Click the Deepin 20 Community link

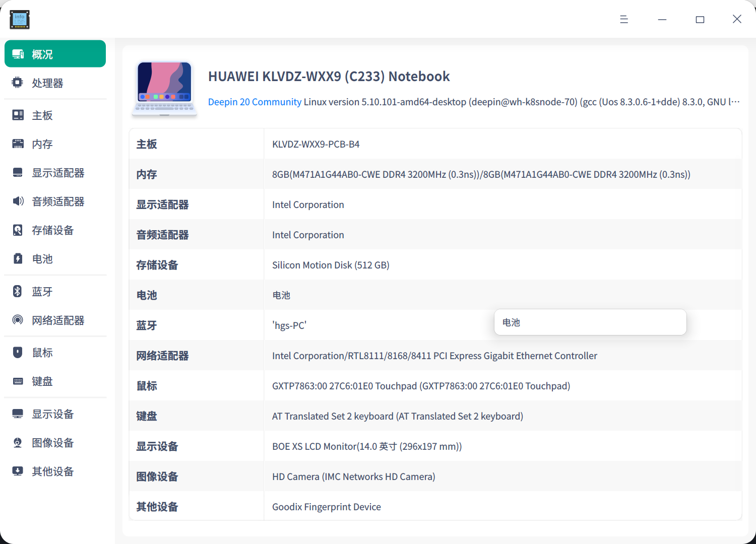[x=255, y=102]
